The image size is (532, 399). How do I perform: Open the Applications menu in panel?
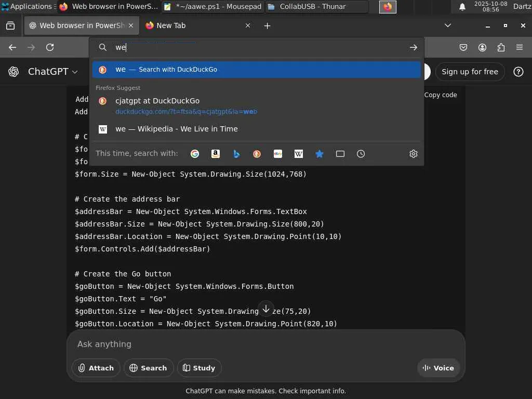point(28,6)
